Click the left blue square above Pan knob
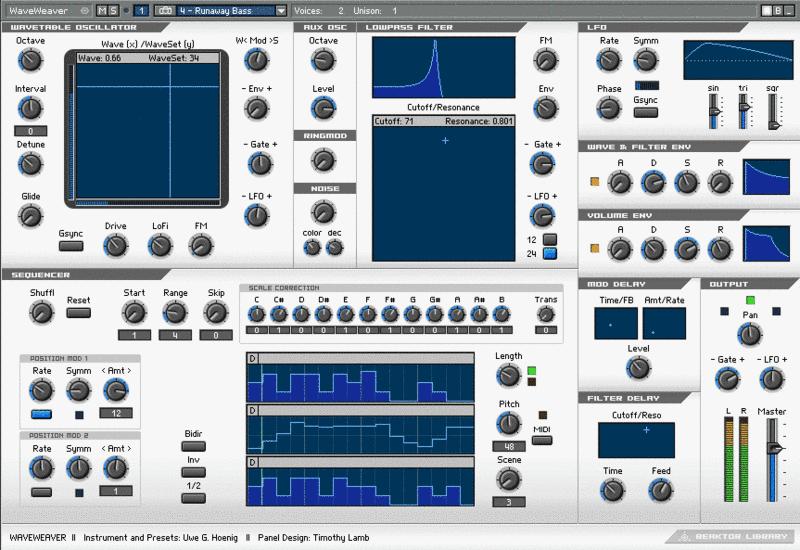 [724, 311]
